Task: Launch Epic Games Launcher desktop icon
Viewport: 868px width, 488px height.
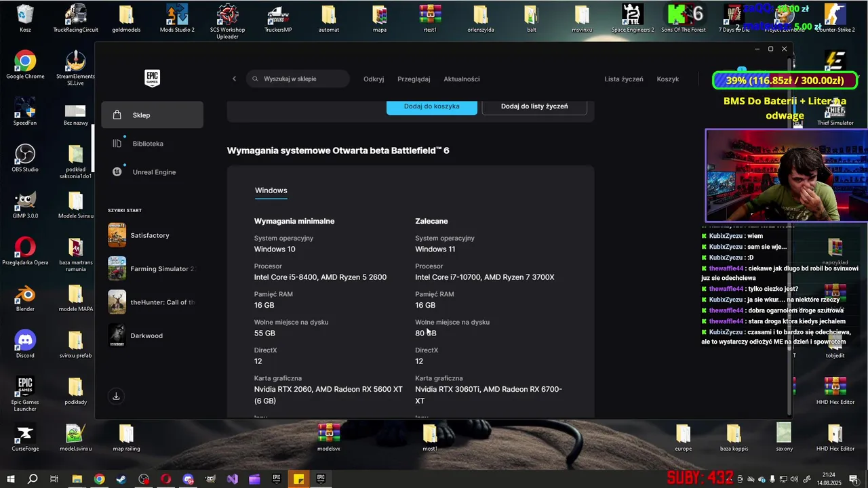Action: click(25, 394)
